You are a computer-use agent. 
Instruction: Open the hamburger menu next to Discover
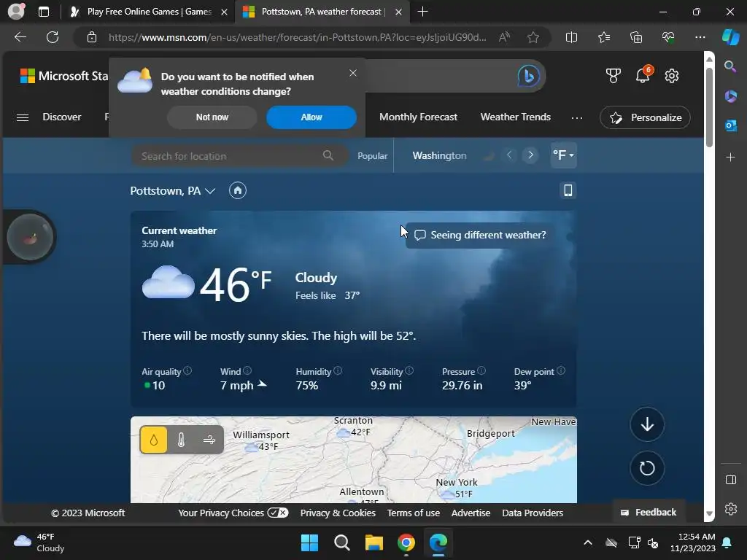click(23, 117)
